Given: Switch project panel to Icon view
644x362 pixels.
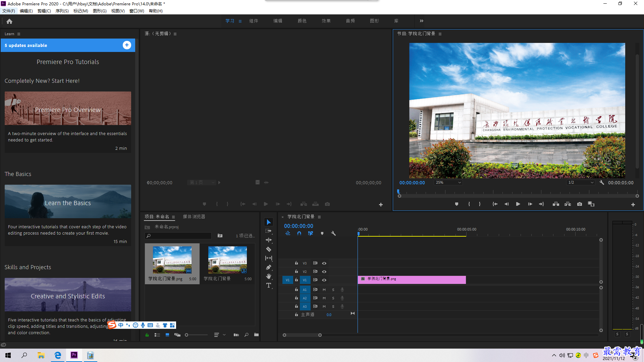Looking at the screenshot, I should click(x=167, y=335).
